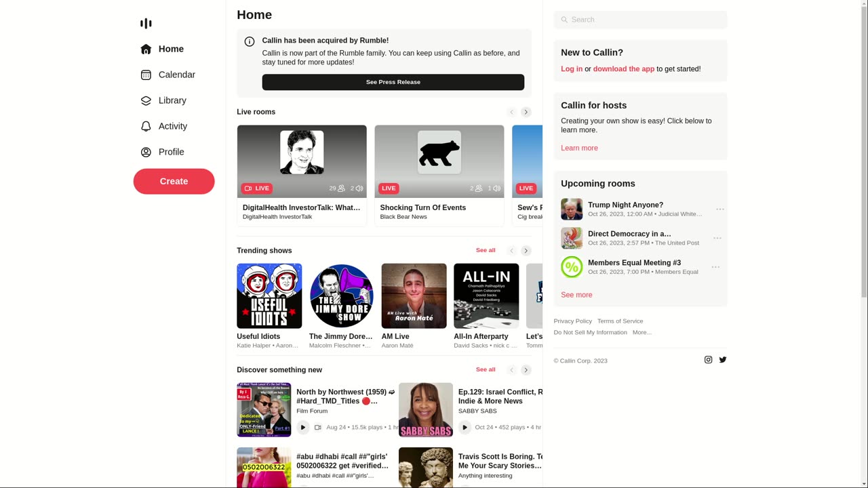Click See all for Discover something new
This screenshot has height=488, width=868.
click(x=486, y=370)
